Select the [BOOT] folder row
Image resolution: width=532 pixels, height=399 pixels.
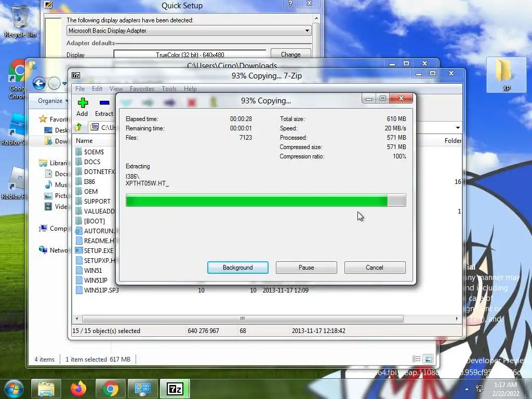95,221
